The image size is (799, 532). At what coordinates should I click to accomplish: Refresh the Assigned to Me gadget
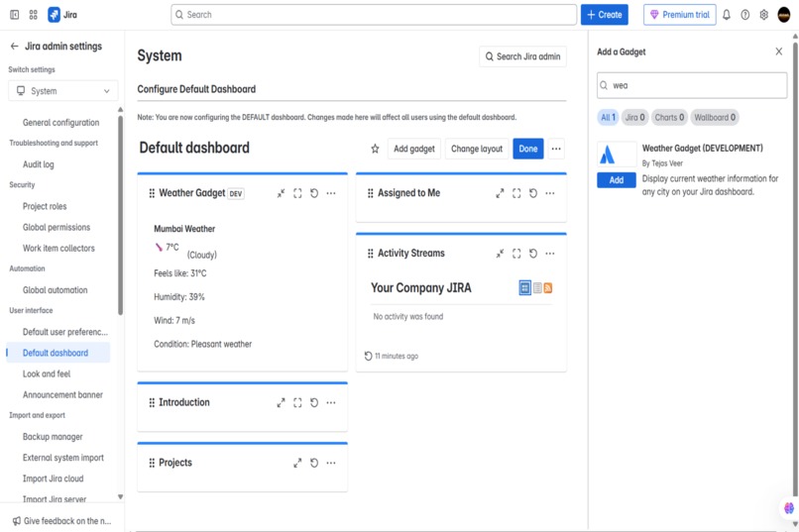point(533,193)
